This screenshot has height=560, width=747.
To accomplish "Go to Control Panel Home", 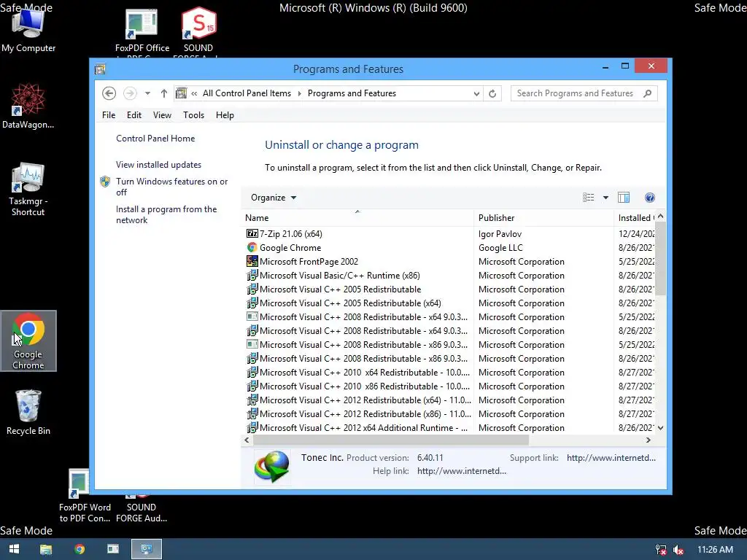I will coord(155,139).
